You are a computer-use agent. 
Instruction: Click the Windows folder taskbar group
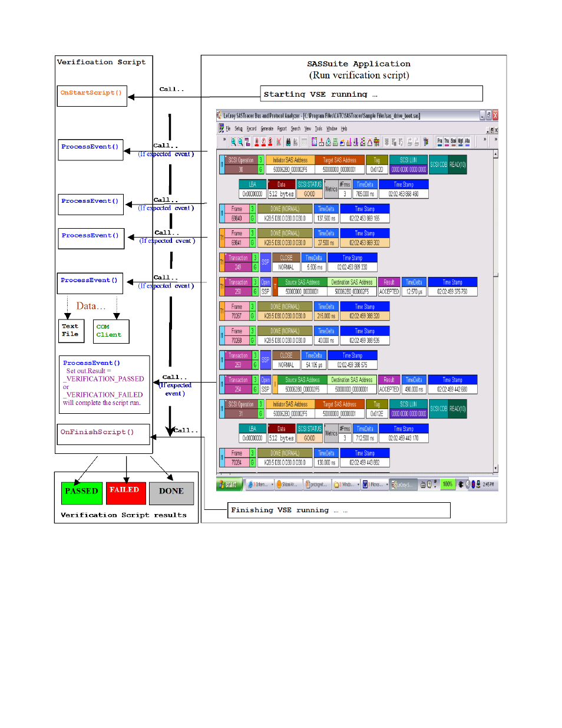(346, 485)
